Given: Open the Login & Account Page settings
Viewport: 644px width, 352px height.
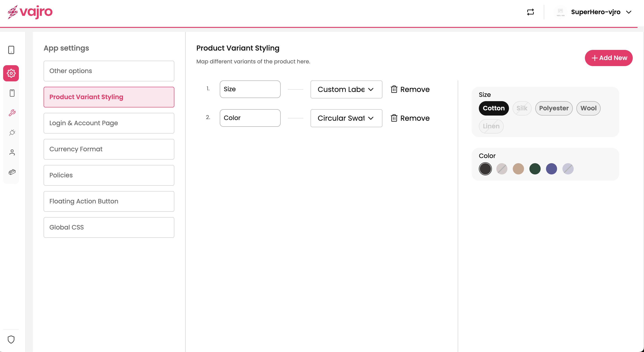Looking at the screenshot, I should click(109, 123).
